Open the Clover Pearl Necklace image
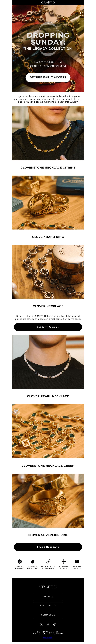Screen dimensions: 96x644 48,362
